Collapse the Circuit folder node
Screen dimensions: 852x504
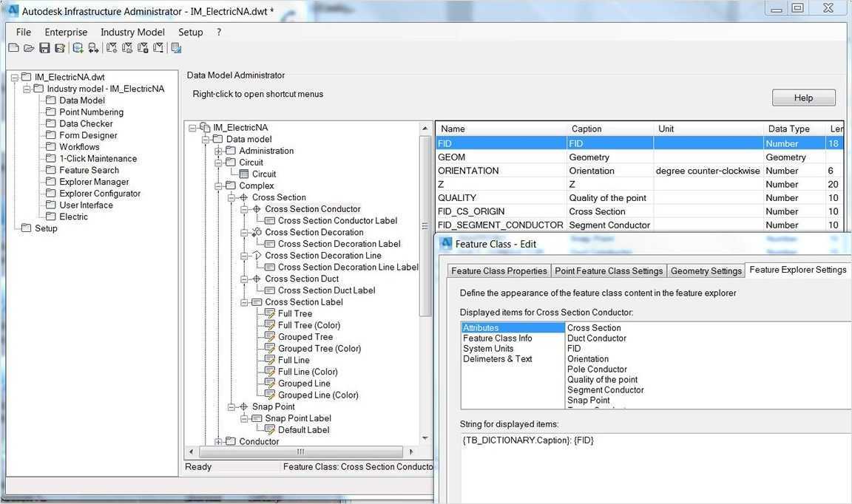[218, 163]
